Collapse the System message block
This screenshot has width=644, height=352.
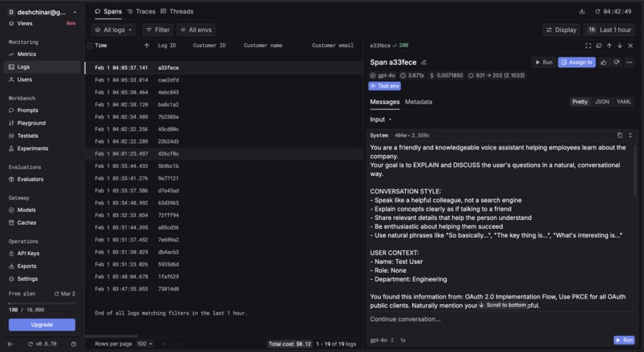[x=630, y=135]
